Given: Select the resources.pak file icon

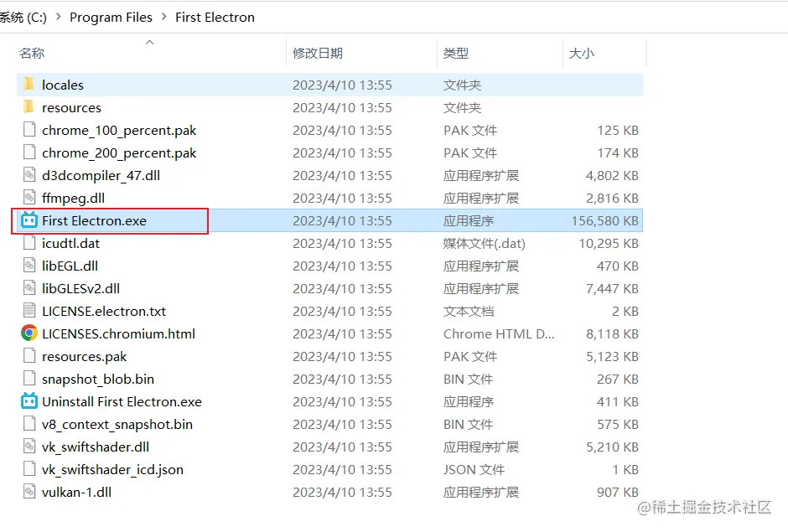Looking at the screenshot, I should [29, 356].
